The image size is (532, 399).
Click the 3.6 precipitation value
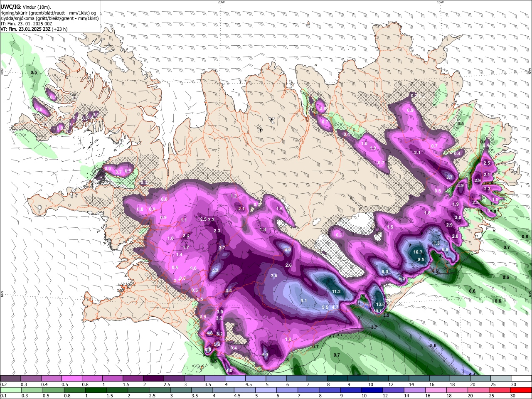(274, 276)
